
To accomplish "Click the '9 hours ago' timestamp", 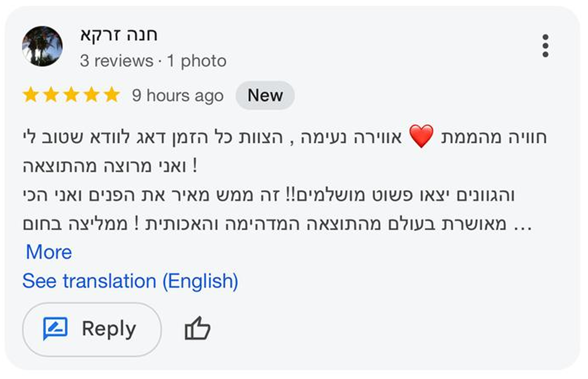I will pyautogui.click(x=178, y=96).
